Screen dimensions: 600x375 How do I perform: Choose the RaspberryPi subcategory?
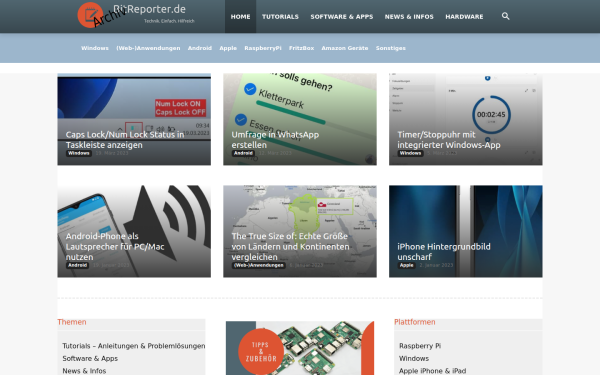263,48
